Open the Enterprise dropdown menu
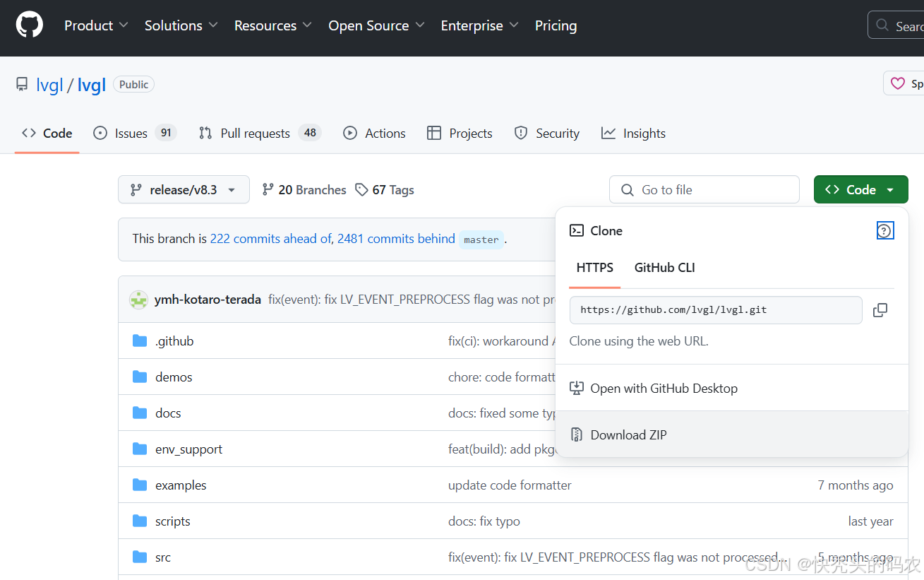 click(x=480, y=25)
